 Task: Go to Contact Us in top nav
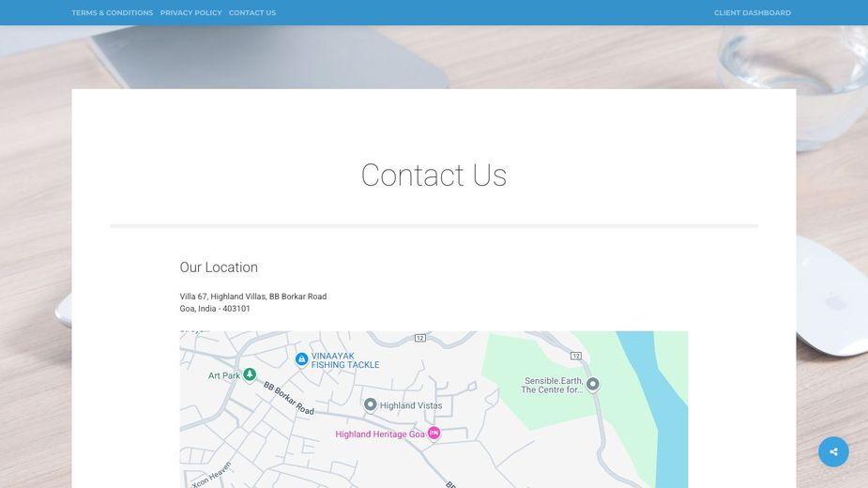[252, 13]
